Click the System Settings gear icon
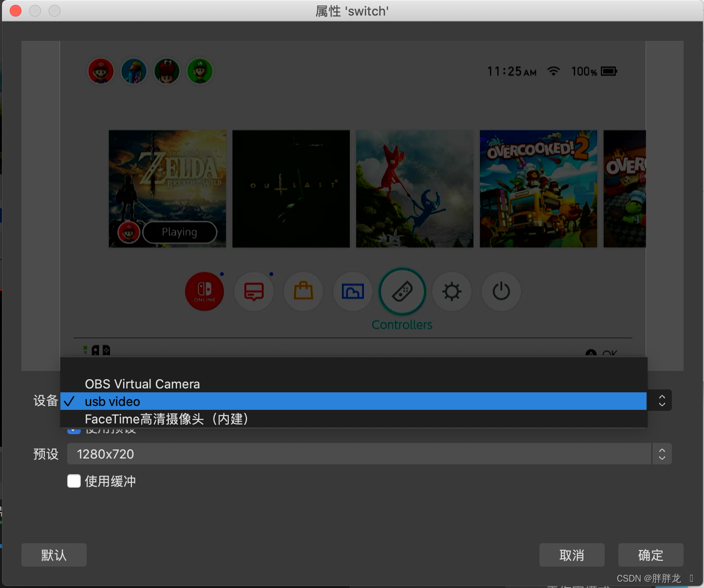Screen dimensions: 704x588 coord(452,292)
